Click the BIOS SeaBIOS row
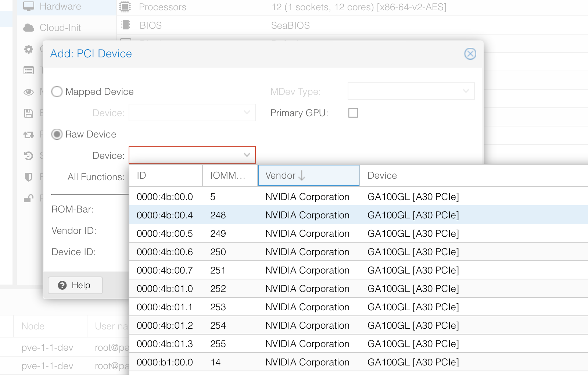This screenshot has width=588, height=375. [352, 25]
